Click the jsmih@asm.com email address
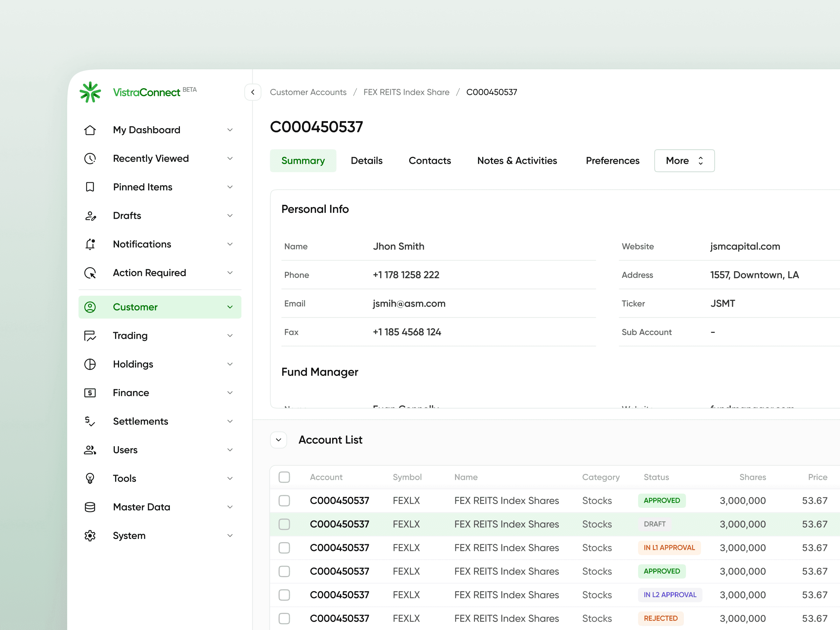840x630 pixels. (409, 303)
